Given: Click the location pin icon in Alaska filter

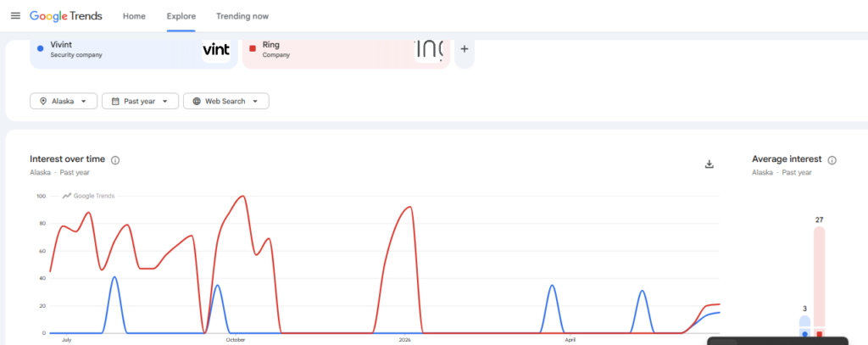Looking at the screenshot, I should 43,102.
